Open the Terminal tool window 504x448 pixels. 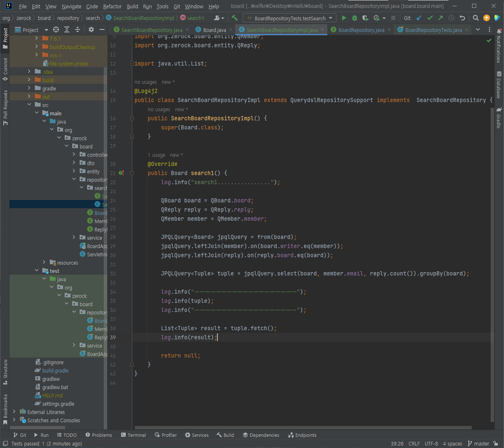click(134, 435)
